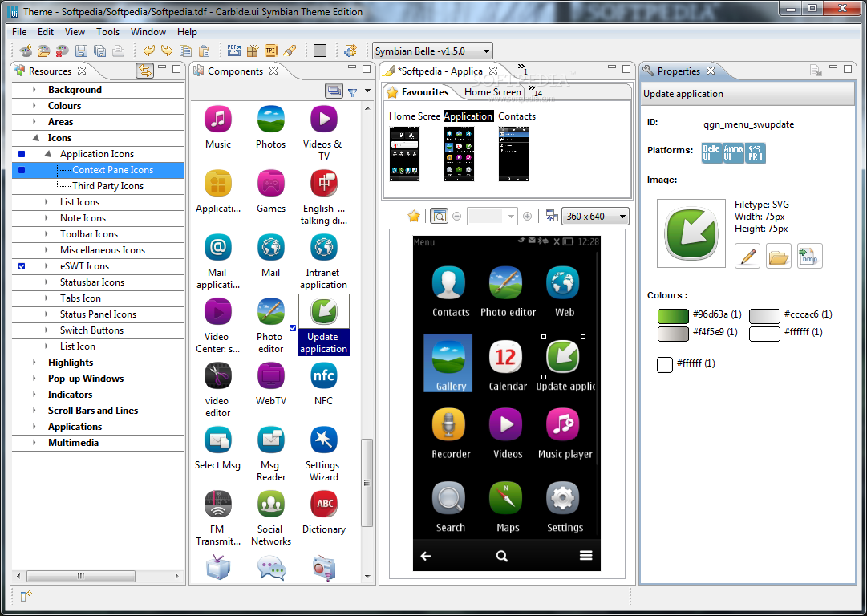Open the 360 x 640 resolution dropdown
This screenshot has height=616, width=867.
click(x=595, y=217)
